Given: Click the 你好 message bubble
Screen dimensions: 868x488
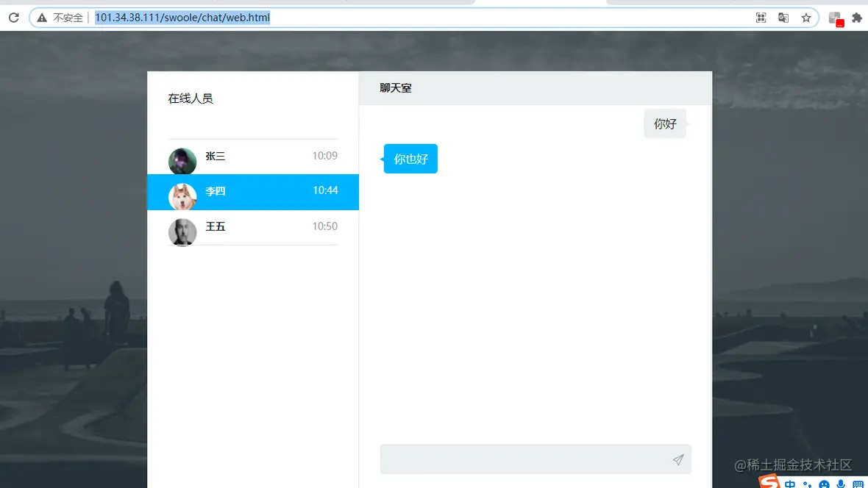Looking at the screenshot, I should coord(665,123).
